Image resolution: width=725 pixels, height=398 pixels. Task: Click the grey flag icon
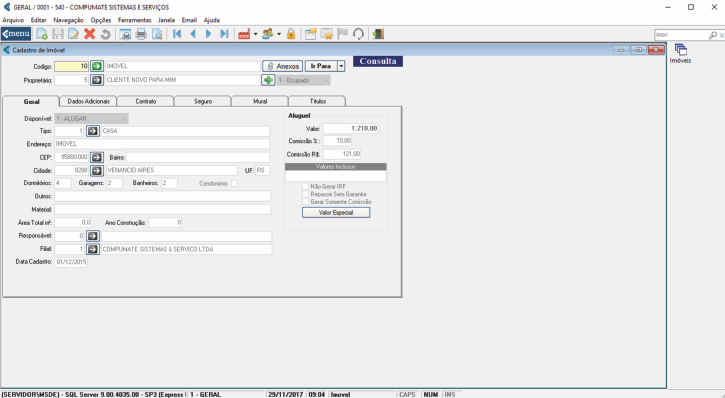pyautogui.click(x=342, y=34)
